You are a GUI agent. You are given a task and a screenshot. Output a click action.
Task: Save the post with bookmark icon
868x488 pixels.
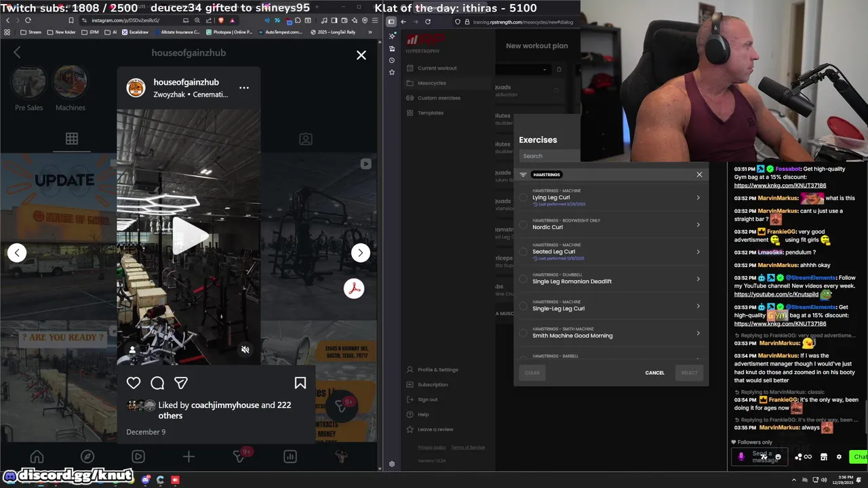[300, 383]
